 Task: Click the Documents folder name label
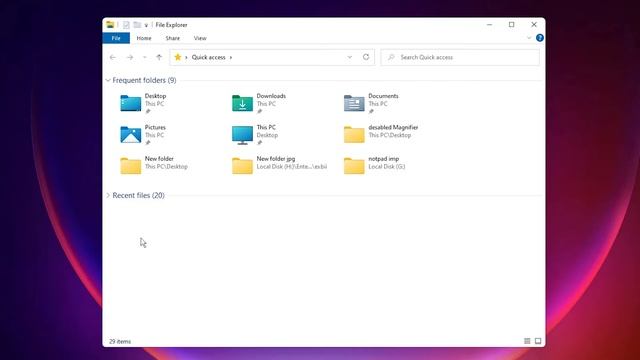point(383,96)
